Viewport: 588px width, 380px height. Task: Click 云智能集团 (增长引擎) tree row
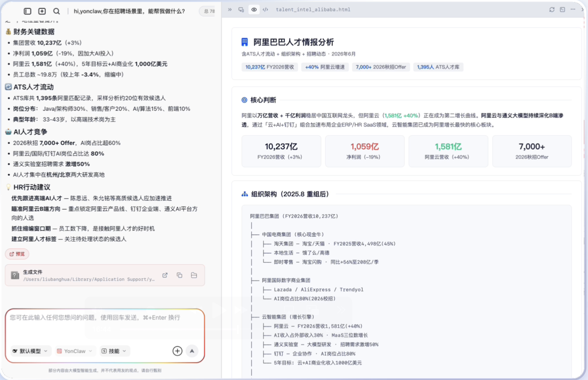coord(288,317)
